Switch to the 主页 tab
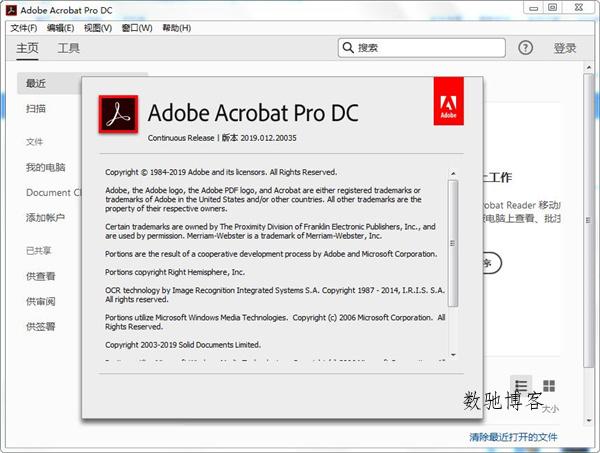The width and height of the screenshot is (600, 453). point(27,48)
